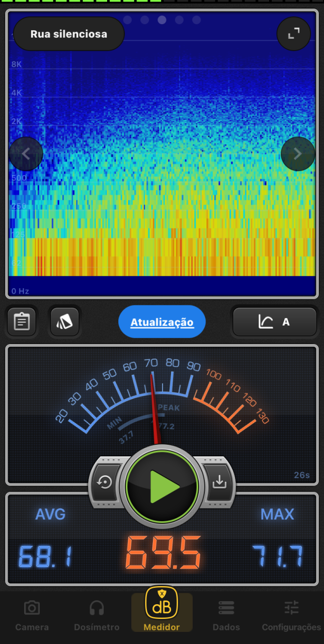Open the A frequency weighting selector
This screenshot has width=324, height=644.
click(x=274, y=322)
